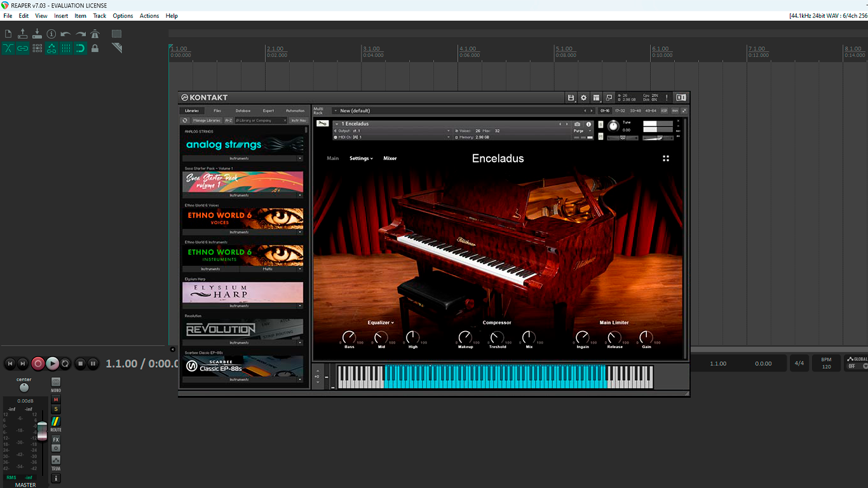The image size is (868, 488).
Task: Toggle the repeat loop button in transport
Action: 65,363
